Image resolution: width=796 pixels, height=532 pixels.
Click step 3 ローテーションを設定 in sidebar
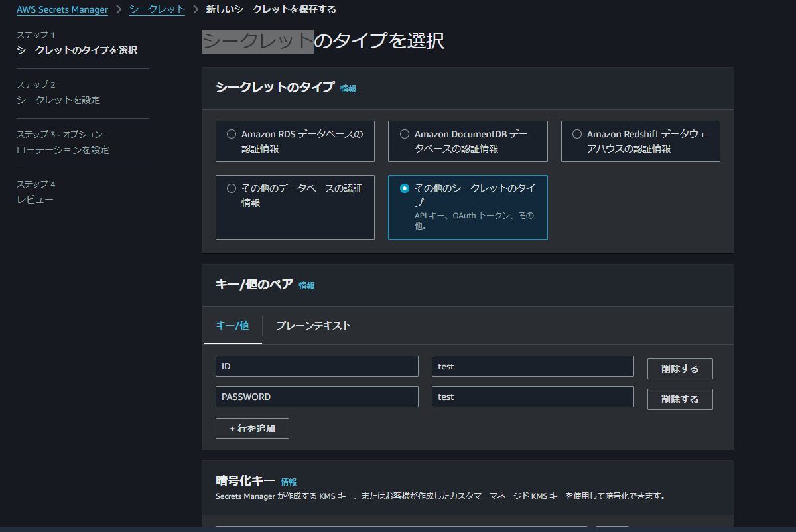(x=63, y=150)
